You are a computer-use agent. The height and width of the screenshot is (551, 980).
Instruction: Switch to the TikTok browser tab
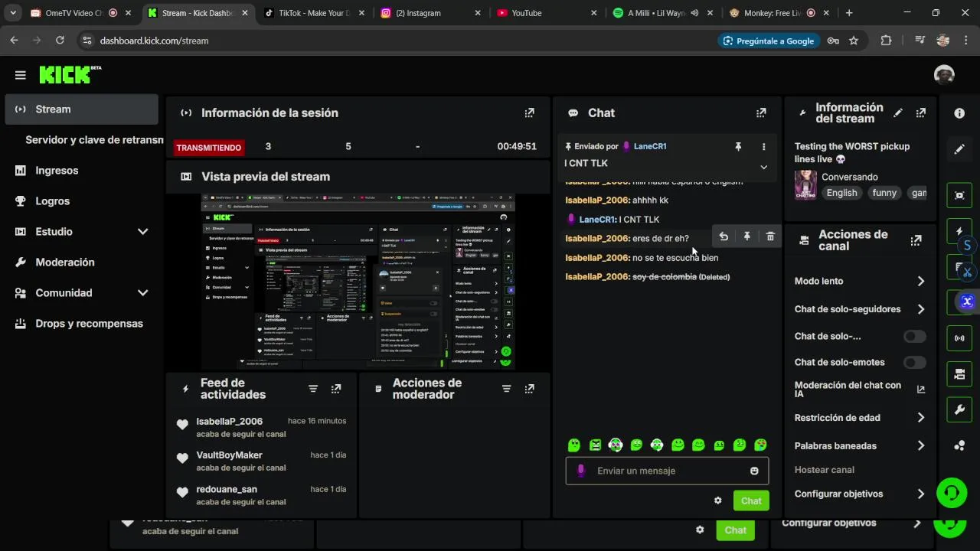[x=314, y=13]
